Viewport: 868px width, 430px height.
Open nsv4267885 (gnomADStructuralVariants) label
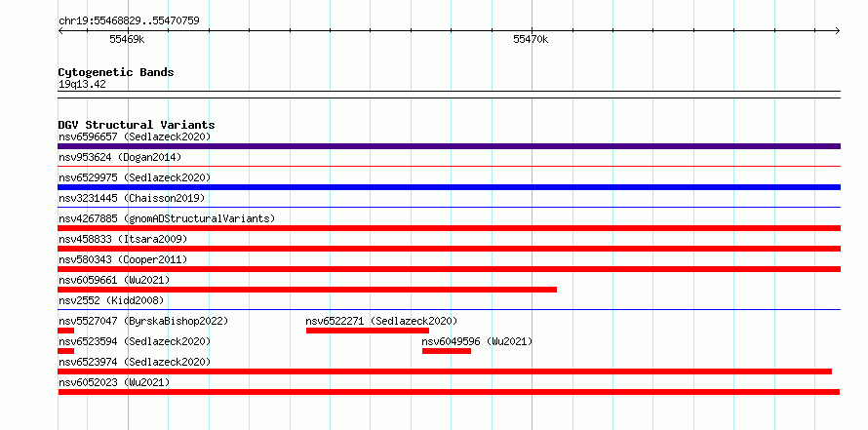pyautogui.click(x=167, y=218)
